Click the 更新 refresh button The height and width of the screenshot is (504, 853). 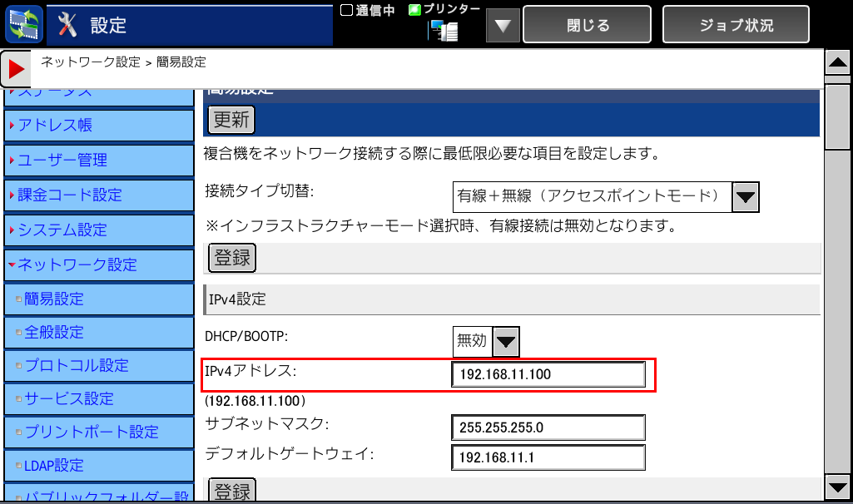[231, 120]
